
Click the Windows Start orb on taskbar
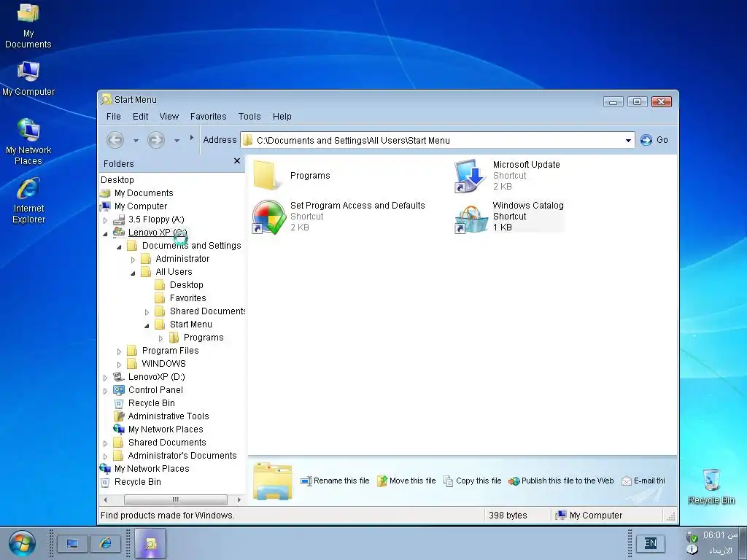(21, 543)
